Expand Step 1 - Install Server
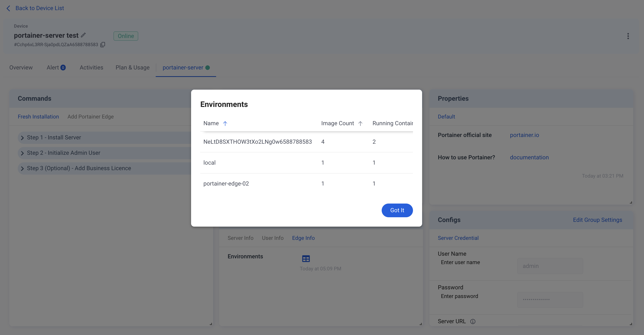The width and height of the screenshot is (644, 335). pyautogui.click(x=104, y=137)
